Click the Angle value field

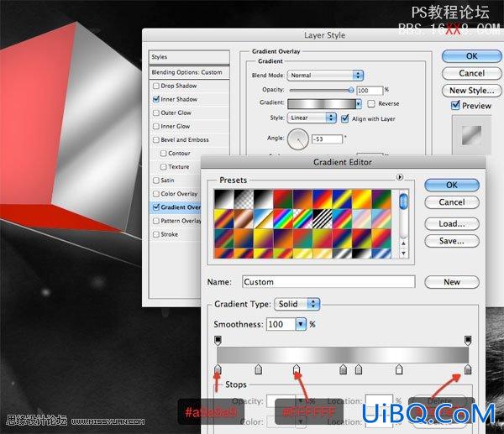(328, 139)
